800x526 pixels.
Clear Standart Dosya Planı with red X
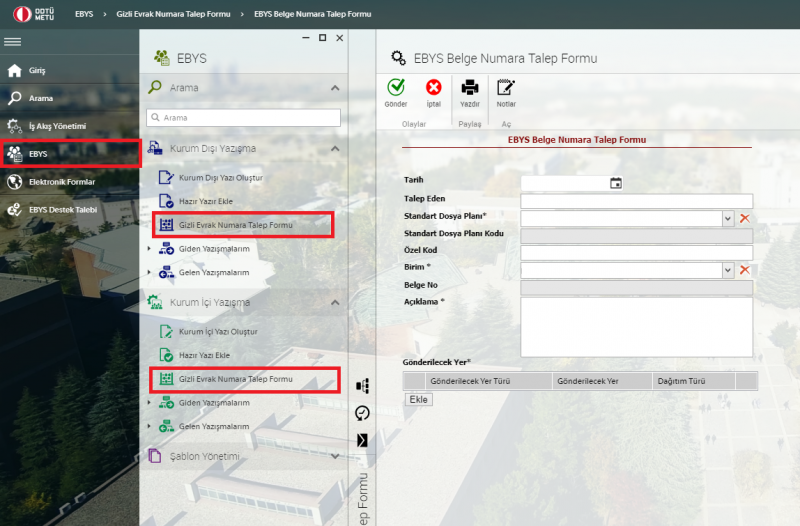click(x=745, y=218)
